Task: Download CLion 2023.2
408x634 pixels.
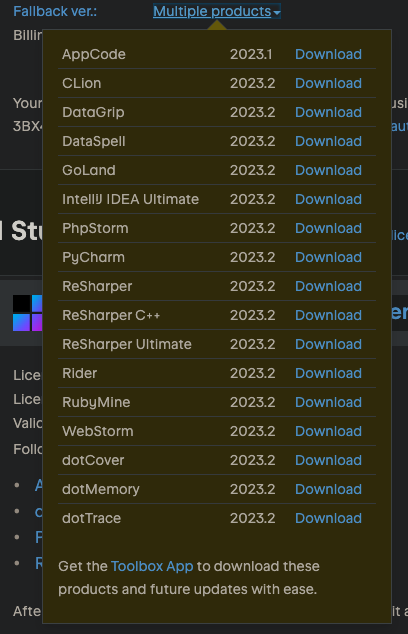Action: tap(328, 83)
